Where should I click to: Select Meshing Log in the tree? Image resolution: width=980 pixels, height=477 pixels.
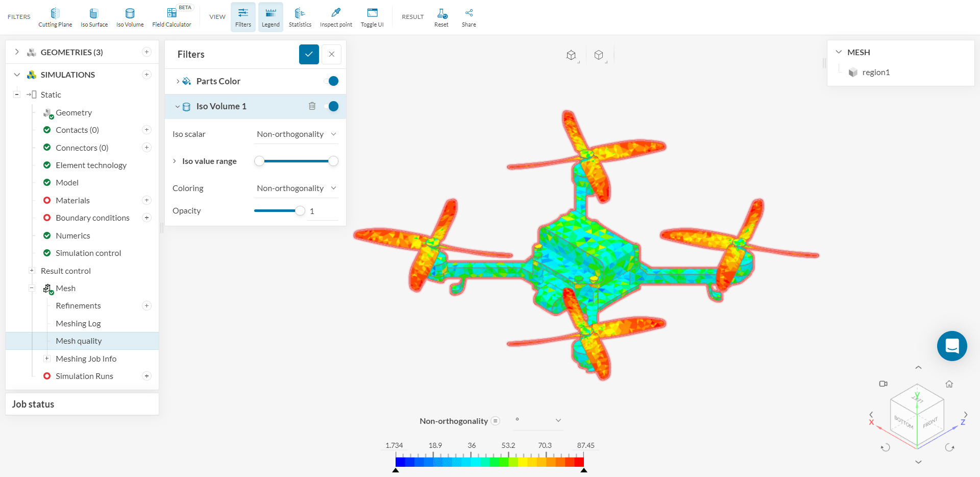coord(78,323)
